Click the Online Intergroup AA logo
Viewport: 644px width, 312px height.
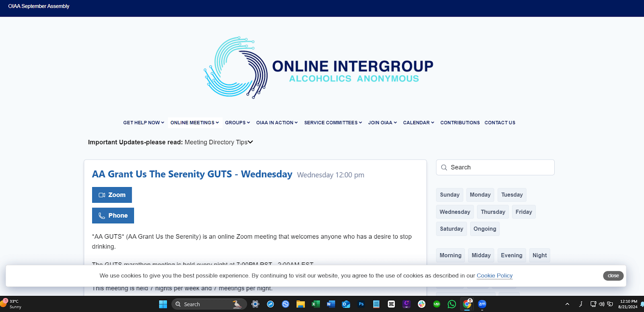click(x=318, y=67)
